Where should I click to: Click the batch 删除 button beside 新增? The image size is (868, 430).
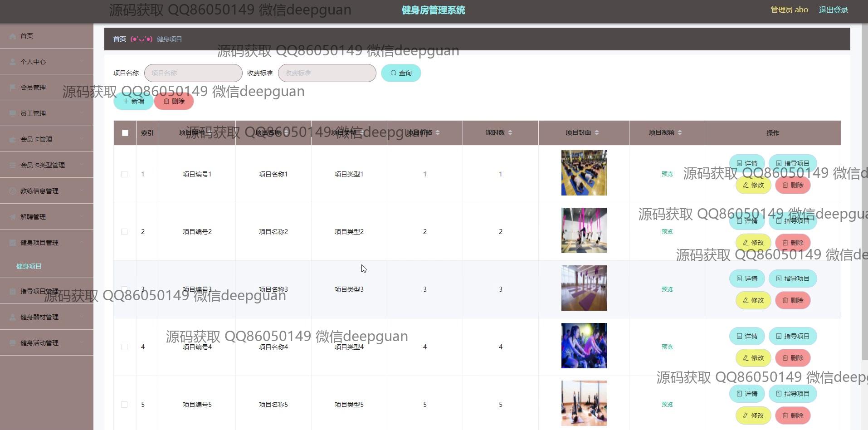point(174,101)
